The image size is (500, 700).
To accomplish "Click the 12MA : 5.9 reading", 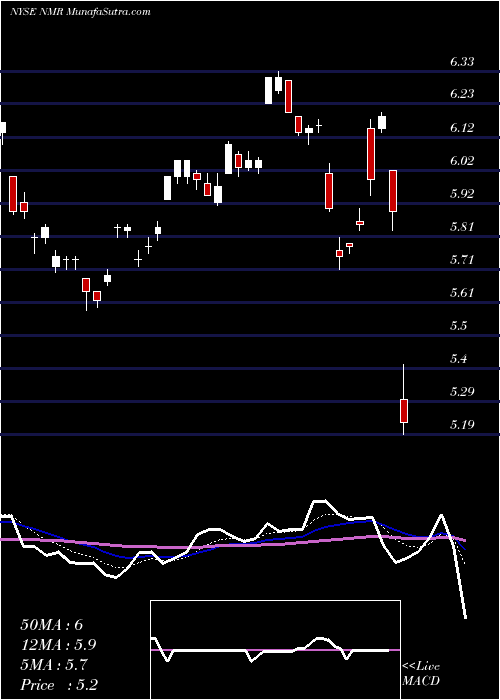I will pos(58,645).
